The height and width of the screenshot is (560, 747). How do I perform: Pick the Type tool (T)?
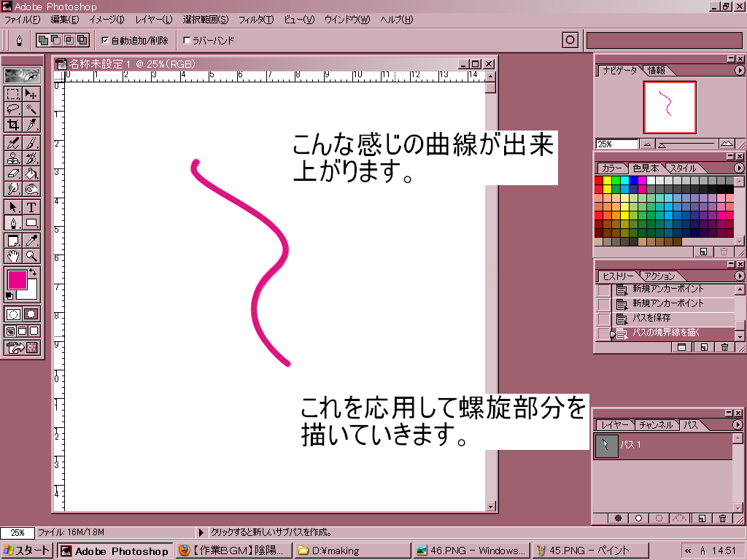31,207
